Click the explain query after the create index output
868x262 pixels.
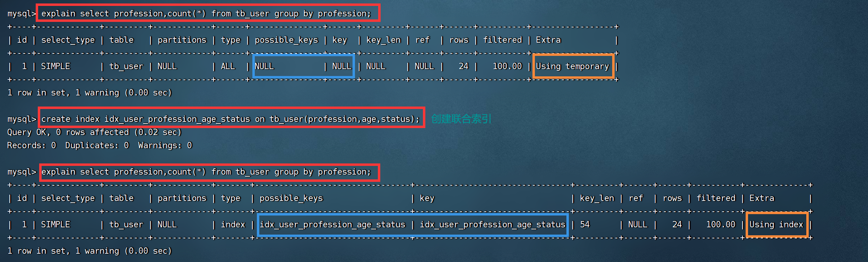click(206, 172)
